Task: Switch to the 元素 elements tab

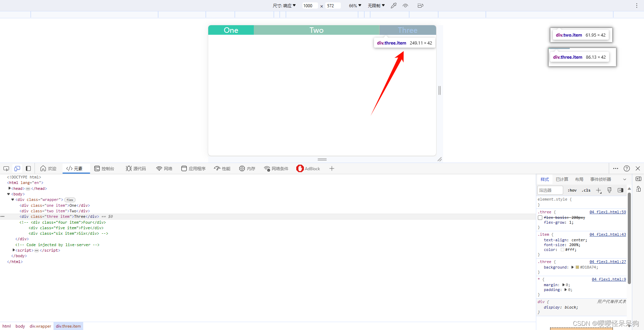Action: [x=75, y=168]
